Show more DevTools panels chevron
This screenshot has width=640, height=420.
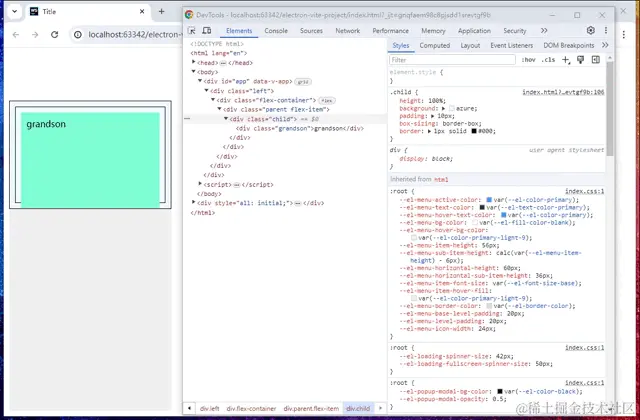tap(544, 31)
